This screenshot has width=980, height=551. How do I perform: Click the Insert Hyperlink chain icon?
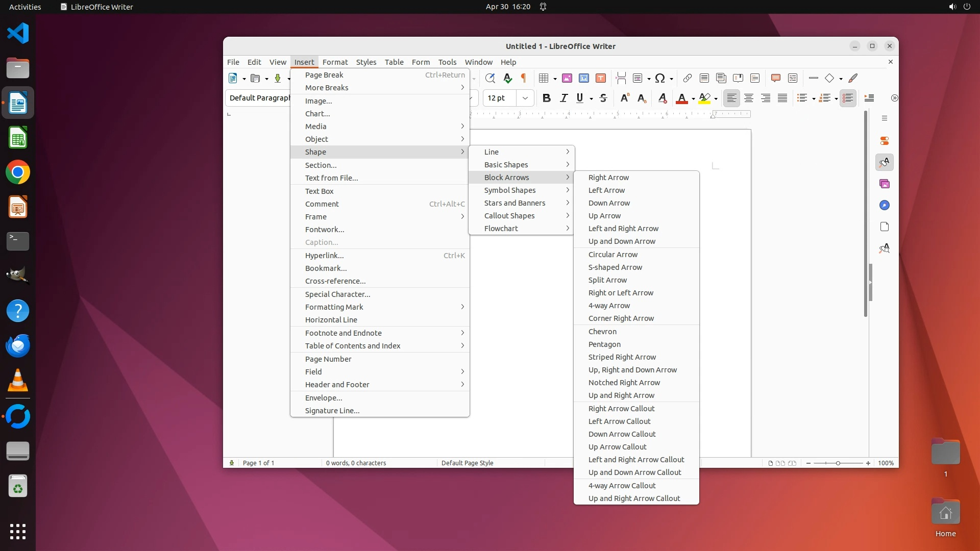687,78
